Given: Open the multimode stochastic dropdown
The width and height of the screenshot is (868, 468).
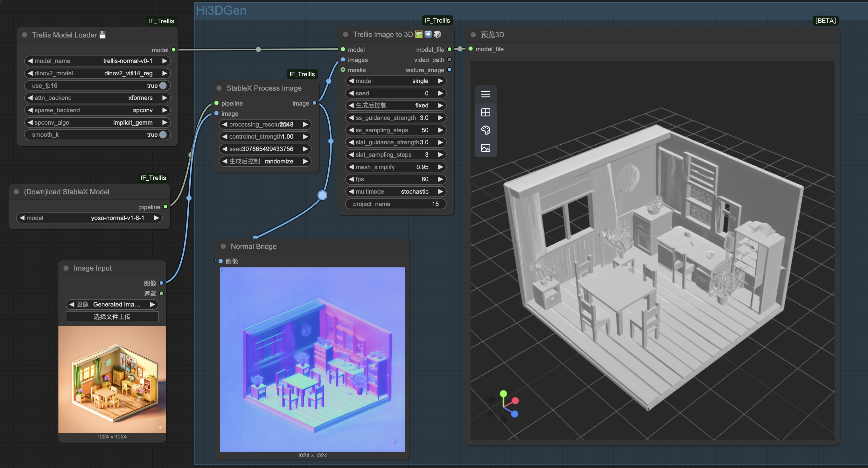Looking at the screenshot, I should [395, 192].
